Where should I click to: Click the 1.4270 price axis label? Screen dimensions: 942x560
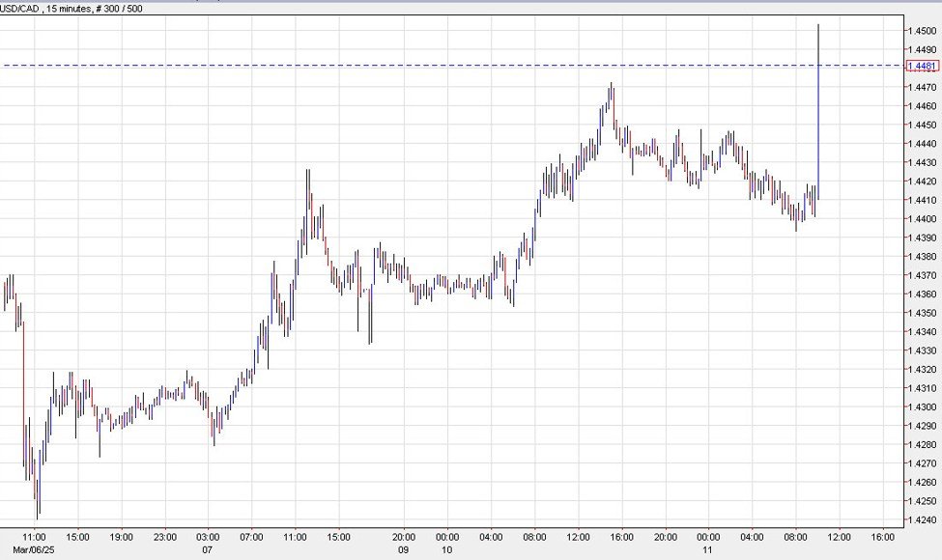tap(920, 463)
